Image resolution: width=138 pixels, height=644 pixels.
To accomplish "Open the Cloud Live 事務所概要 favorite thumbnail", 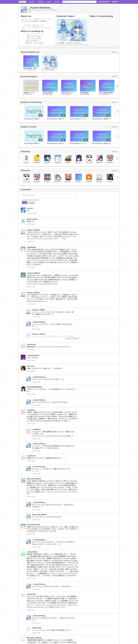I will click(x=31, y=86).
